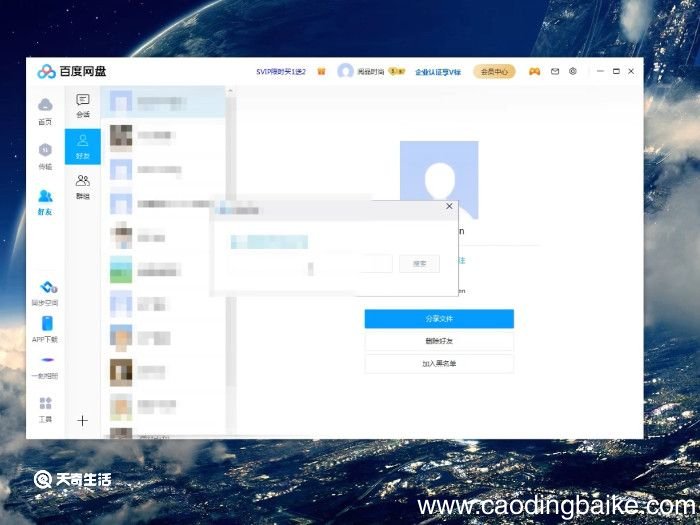Switch to the 会话 conversations tab
Image resolution: width=700 pixels, height=525 pixels.
click(83, 106)
